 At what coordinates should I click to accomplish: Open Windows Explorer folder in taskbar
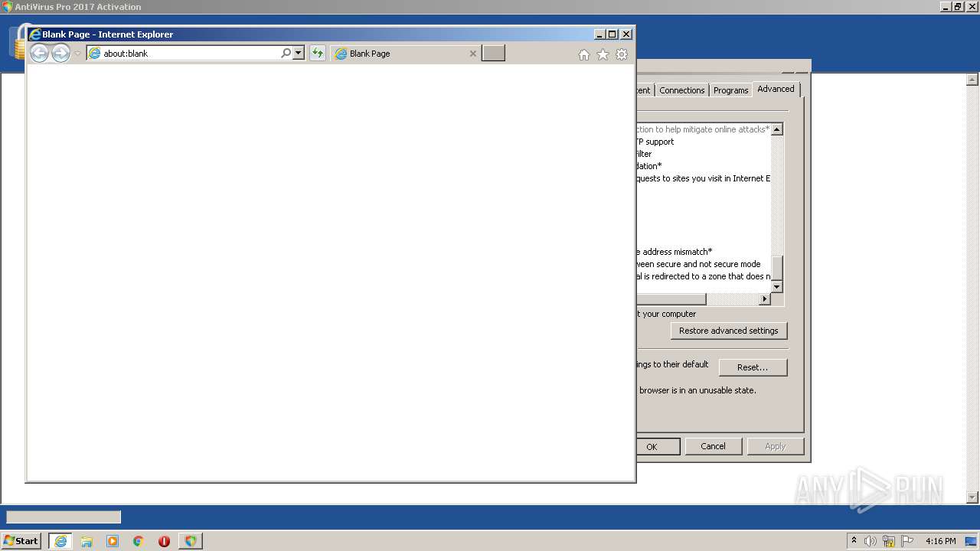pyautogui.click(x=87, y=541)
